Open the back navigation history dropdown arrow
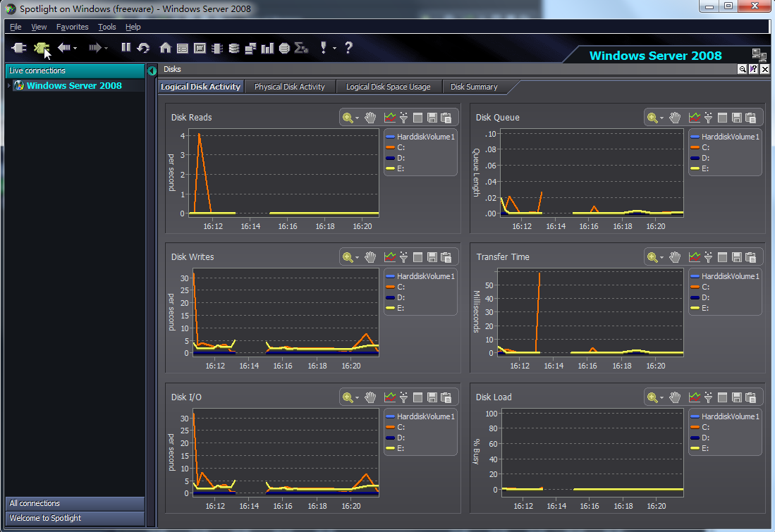 tap(75, 49)
